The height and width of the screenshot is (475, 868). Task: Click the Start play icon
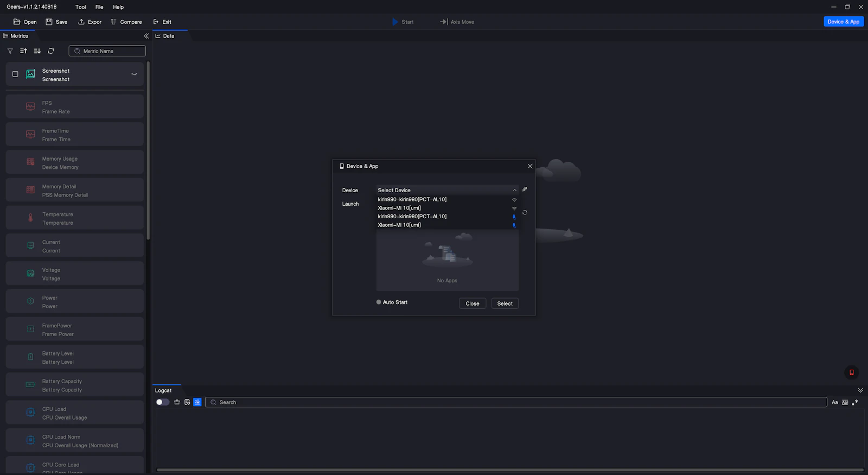point(395,22)
